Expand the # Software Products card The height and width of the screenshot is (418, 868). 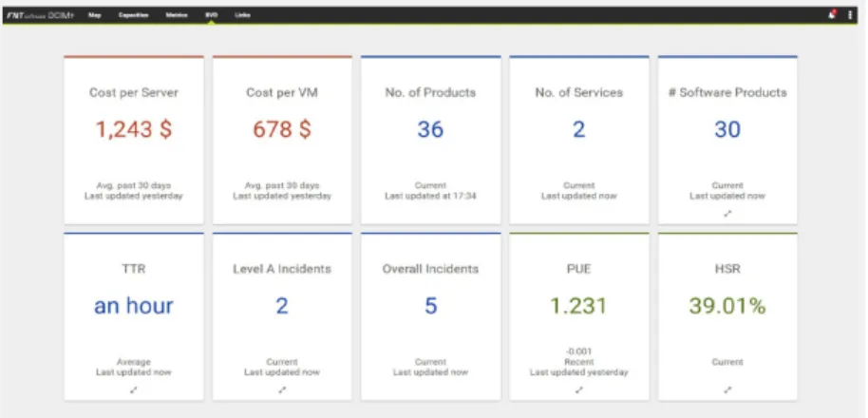[x=727, y=214]
